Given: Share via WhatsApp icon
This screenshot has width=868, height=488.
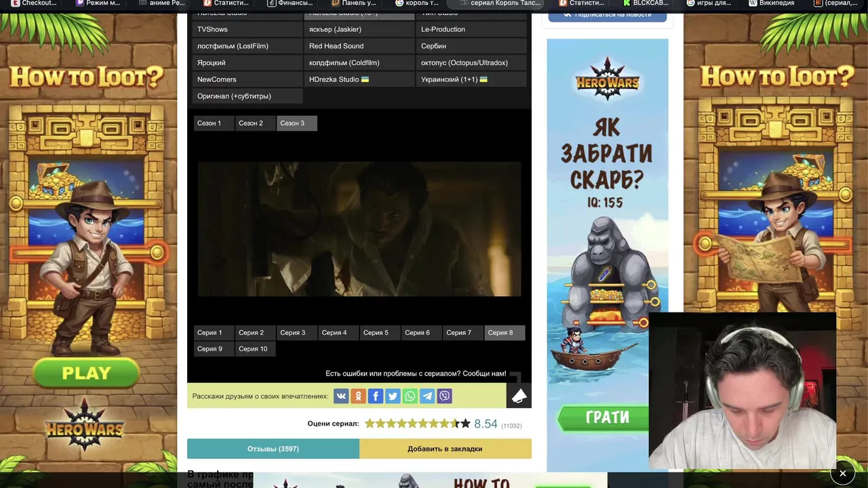Looking at the screenshot, I should [x=410, y=396].
